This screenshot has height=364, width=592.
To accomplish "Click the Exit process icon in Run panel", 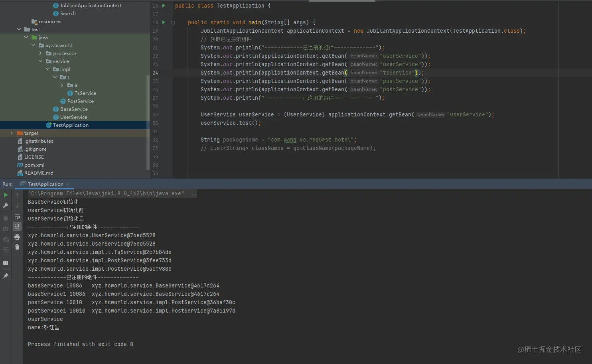I will [x=6, y=250].
